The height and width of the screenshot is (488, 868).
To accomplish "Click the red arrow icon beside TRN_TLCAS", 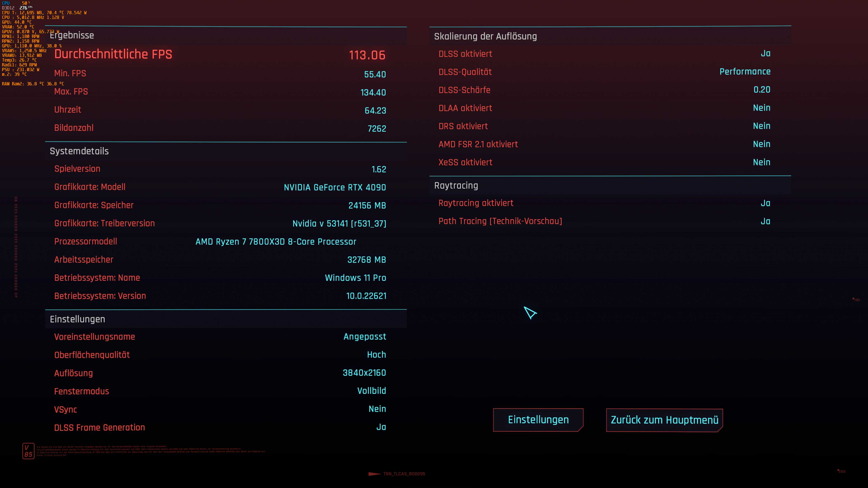I will (374, 474).
